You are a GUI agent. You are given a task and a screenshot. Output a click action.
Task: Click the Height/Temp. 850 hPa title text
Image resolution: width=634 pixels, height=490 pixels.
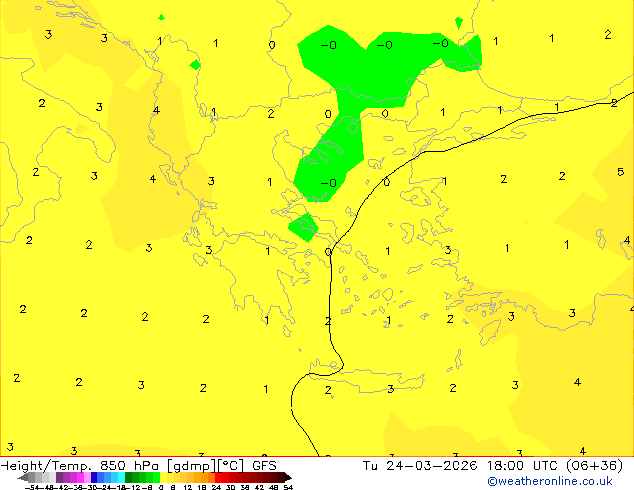(x=82, y=465)
